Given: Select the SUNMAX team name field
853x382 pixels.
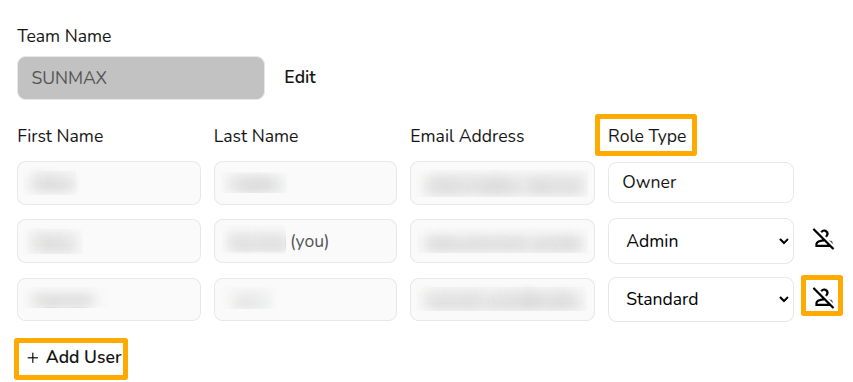Looking at the screenshot, I should click(x=141, y=78).
